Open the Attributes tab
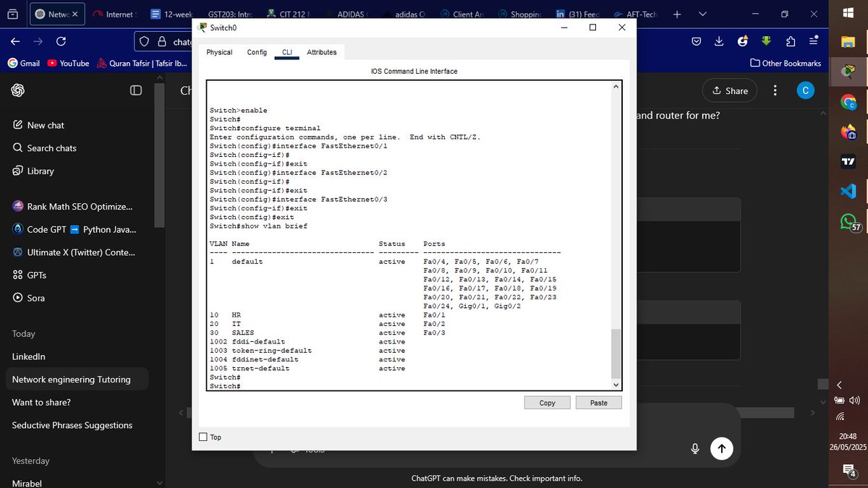The width and height of the screenshot is (868, 488). click(321, 52)
